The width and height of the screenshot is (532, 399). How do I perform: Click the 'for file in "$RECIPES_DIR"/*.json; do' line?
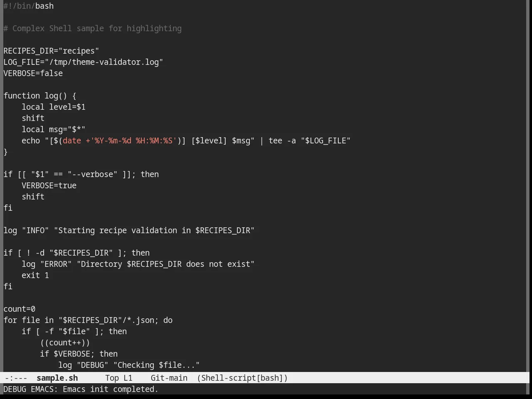point(88,320)
